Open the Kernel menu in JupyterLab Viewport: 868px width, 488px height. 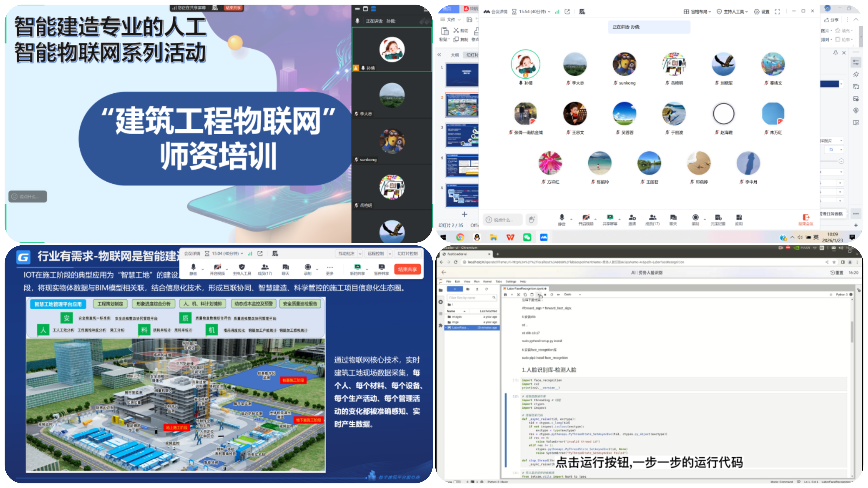pyautogui.click(x=487, y=282)
